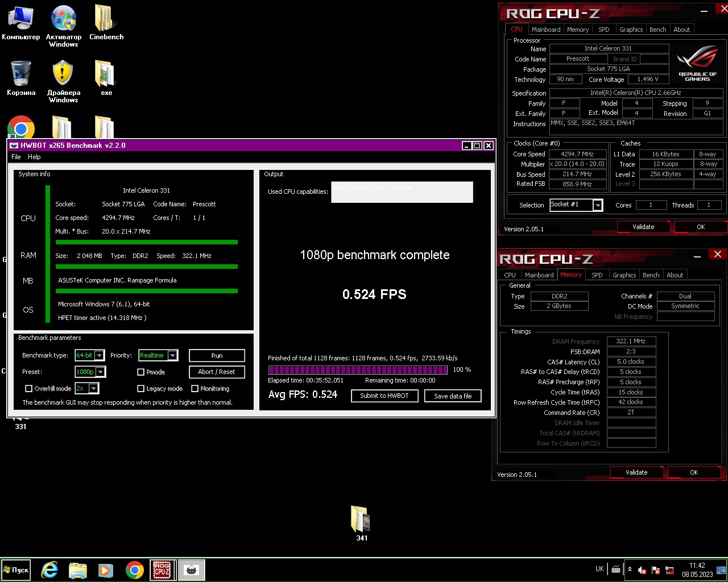Enable the Overkill mode checkbox

(28, 388)
